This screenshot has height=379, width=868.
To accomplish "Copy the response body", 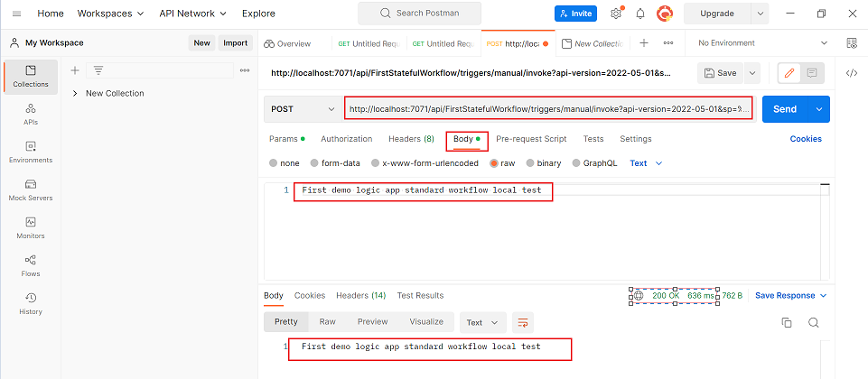I will (x=787, y=322).
